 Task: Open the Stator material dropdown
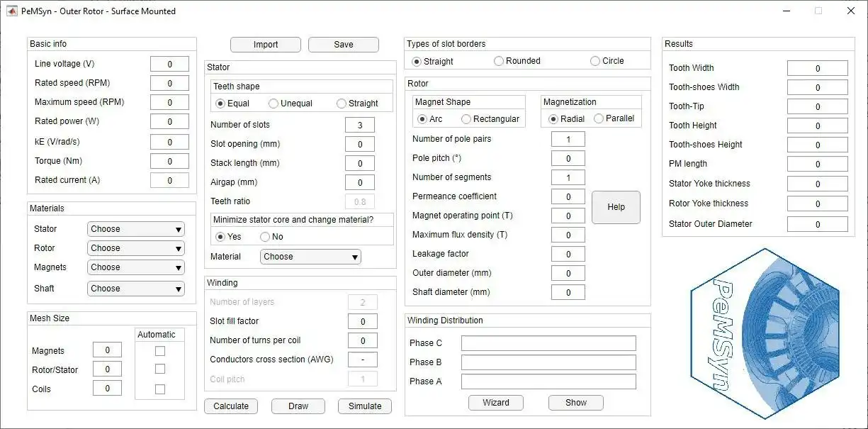pyautogui.click(x=135, y=229)
